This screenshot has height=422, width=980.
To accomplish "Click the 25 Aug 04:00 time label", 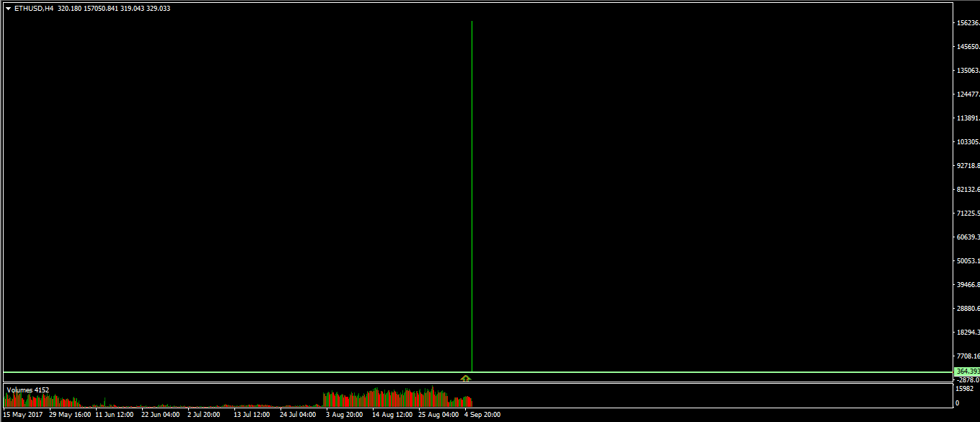I will pos(438,415).
